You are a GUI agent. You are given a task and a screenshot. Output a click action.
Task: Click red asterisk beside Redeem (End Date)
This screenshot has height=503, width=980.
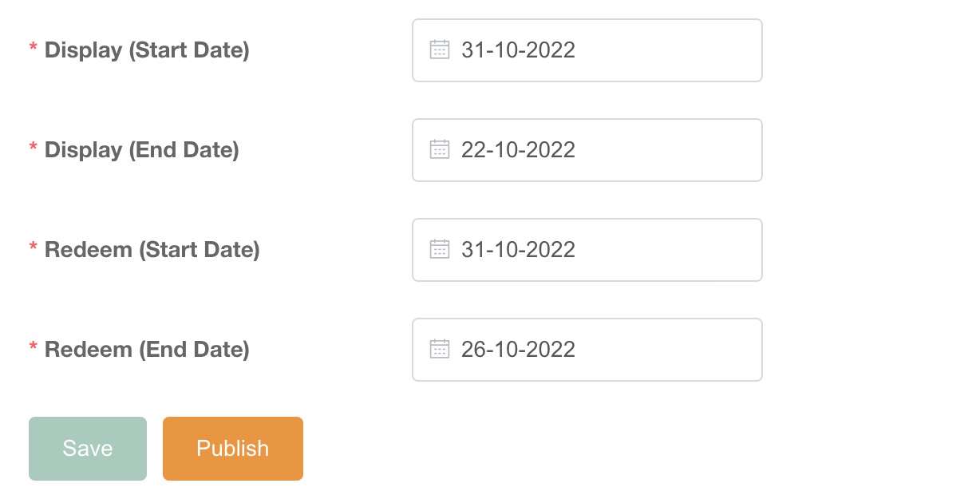[34, 349]
